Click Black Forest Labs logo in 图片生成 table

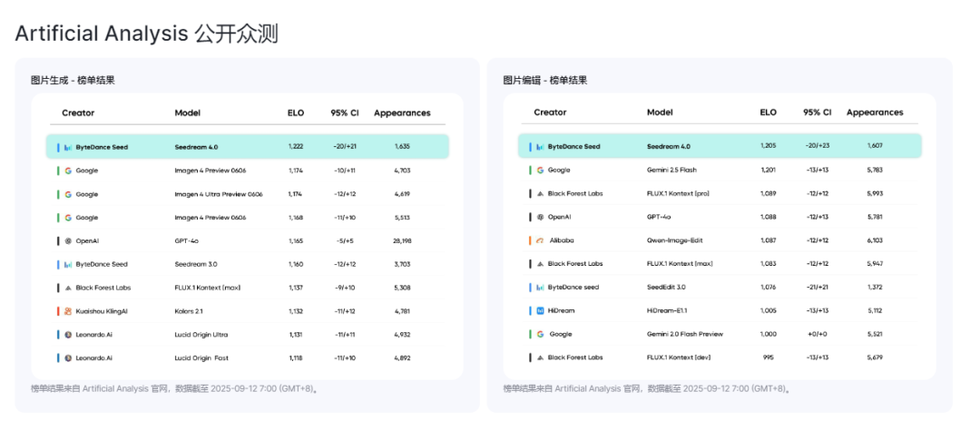coord(68,288)
